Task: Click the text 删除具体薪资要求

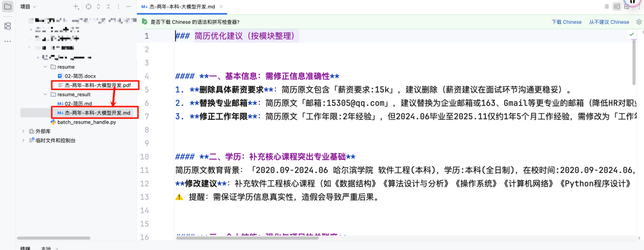Action: pyautogui.click(x=231, y=89)
